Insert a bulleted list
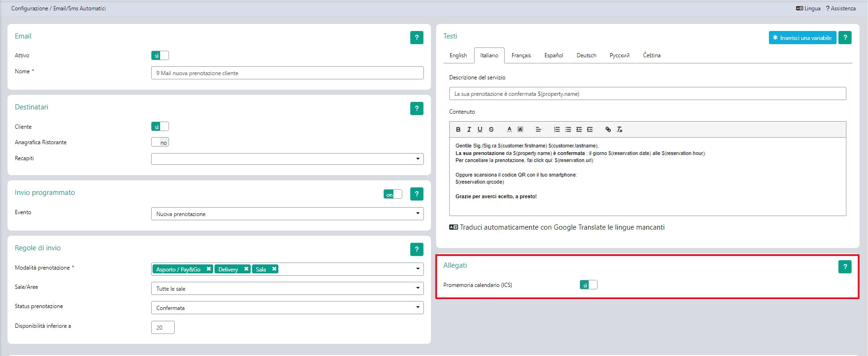868x356 pixels. [568, 130]
